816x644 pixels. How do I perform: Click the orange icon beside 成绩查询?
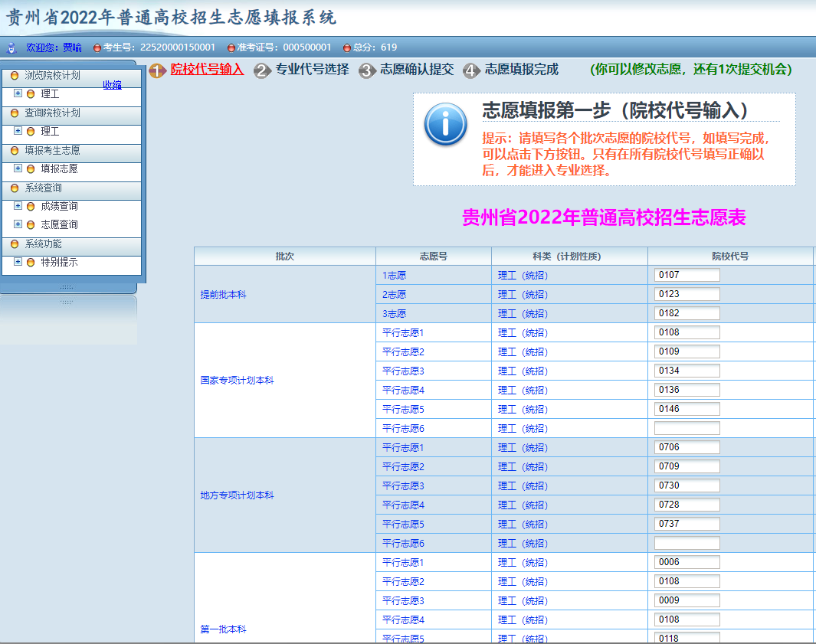31,207
